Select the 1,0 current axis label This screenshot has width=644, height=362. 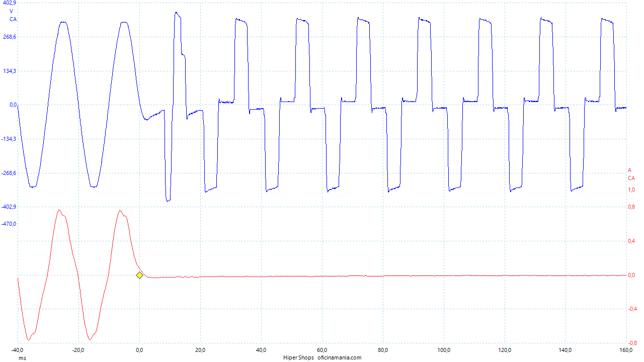coord(631,190)
